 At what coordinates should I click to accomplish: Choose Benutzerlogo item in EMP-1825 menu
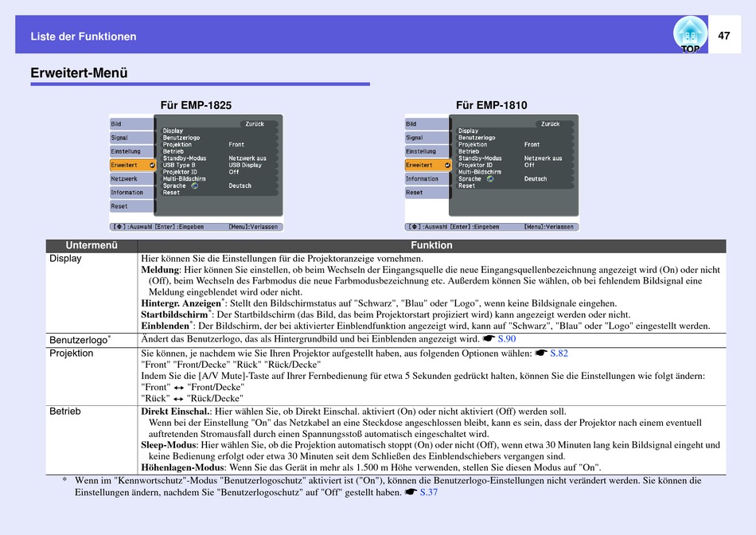[181, 138]
